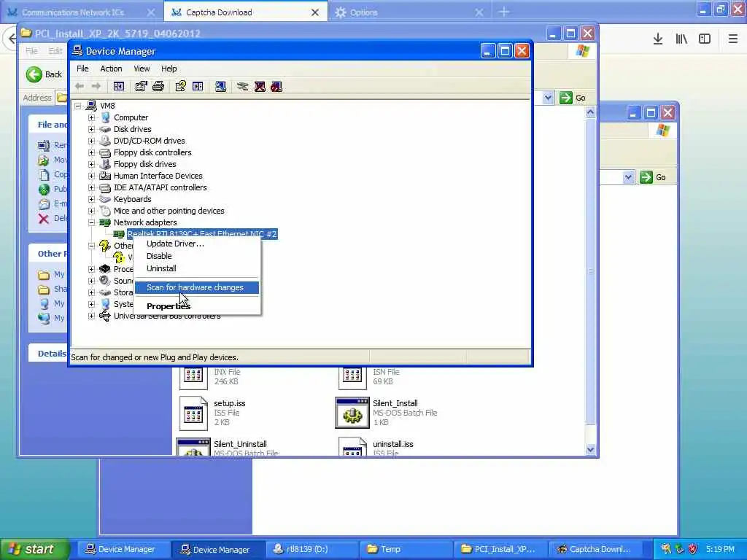Click the Print toolbar icon
This screenshot has width=747, height=560.
click(158, 86)
